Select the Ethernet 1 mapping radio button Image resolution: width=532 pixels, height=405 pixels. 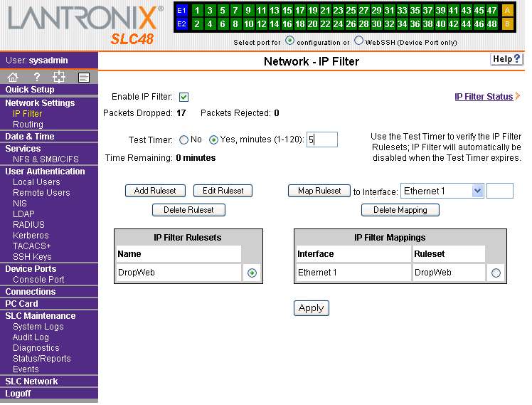pos(496,273)
